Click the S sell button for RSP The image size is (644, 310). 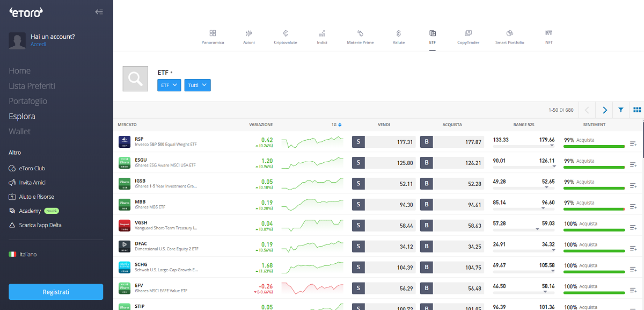tap(358, 142)
